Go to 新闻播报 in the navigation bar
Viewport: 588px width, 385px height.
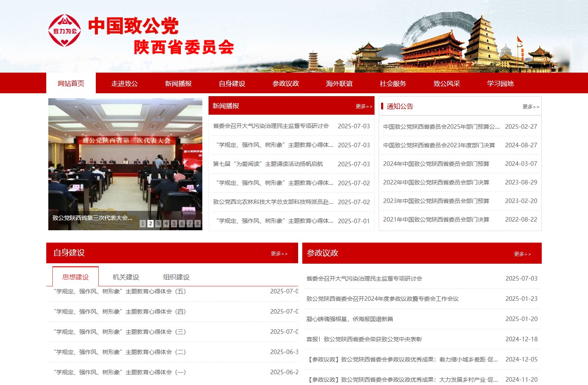(x=178, y=83)
